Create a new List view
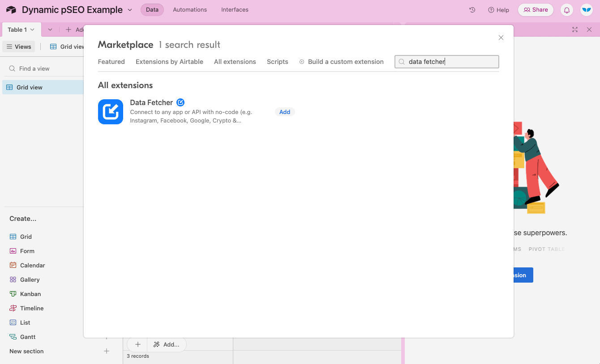Viewport: 600px width, 364px height. click(x=25, y=322)
